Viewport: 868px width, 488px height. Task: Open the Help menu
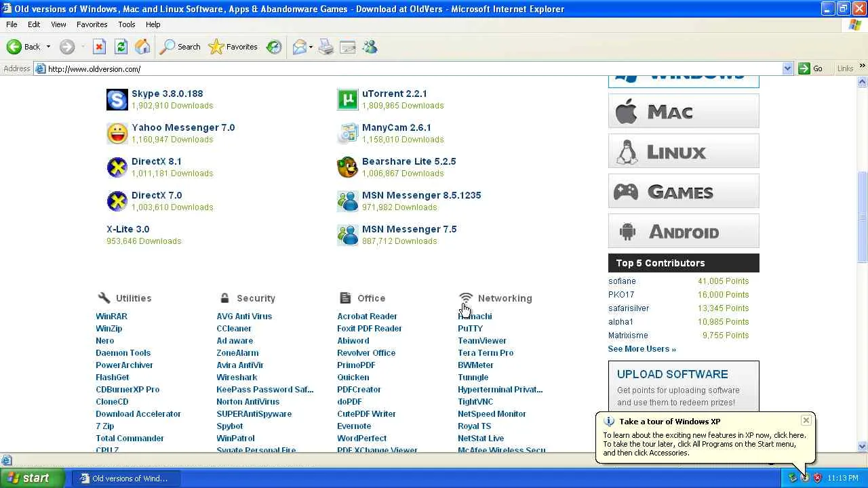pyautogui.click(x=153, y=24)
